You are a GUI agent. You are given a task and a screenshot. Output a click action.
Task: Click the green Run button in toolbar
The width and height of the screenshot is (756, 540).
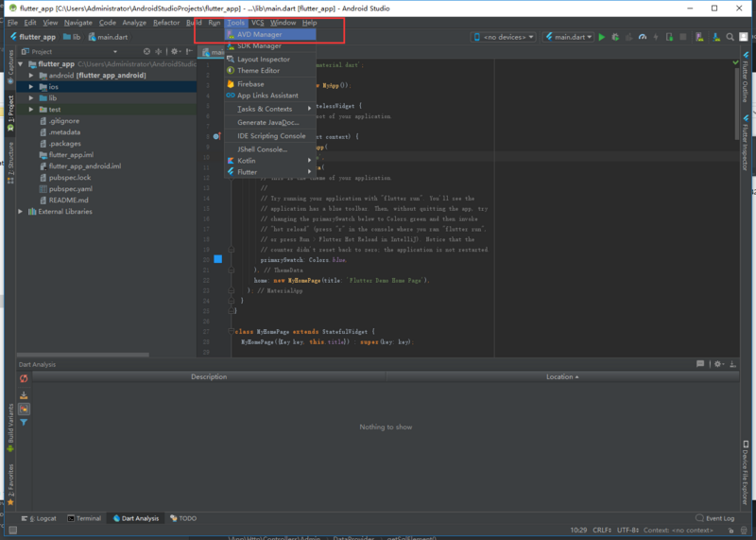pyautogui.click(x=601, y=37)
